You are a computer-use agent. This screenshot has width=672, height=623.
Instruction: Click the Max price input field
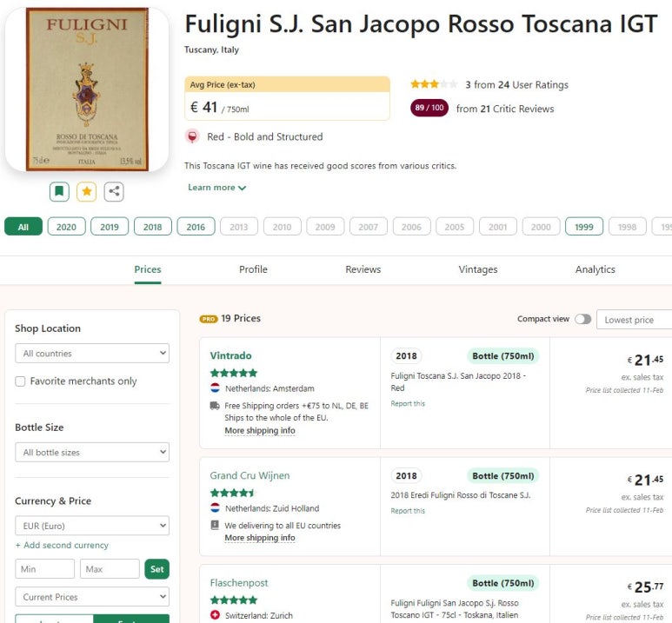[x=110, y=569]
